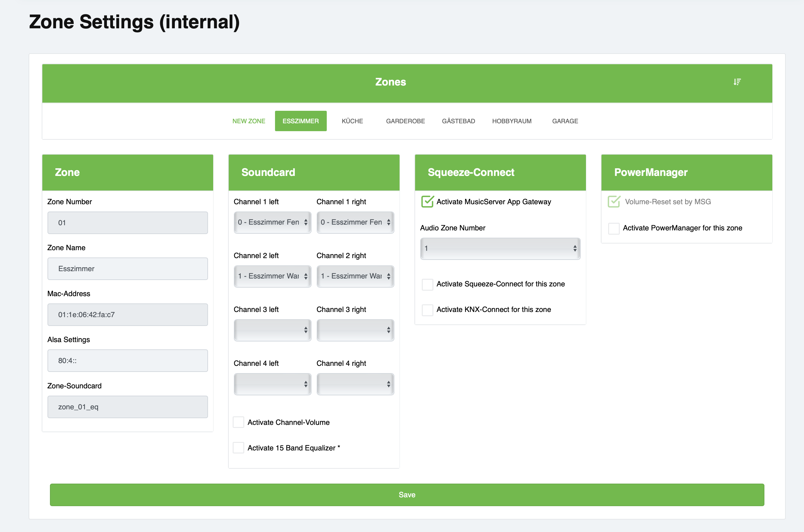The height and width of the screenshot is (532, 804).
Task: Click the sort icon in Zones header
Action: 737,82
